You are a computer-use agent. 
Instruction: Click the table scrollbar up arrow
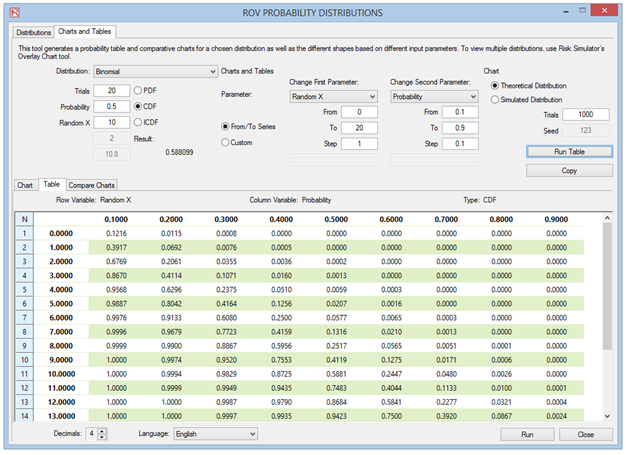coord(607,218)
